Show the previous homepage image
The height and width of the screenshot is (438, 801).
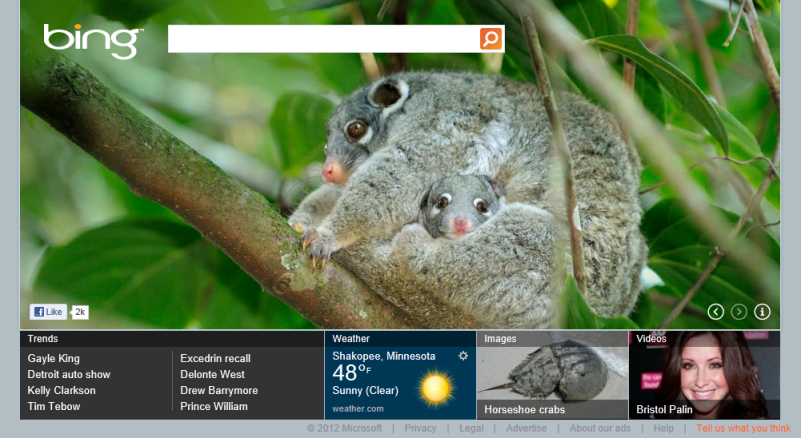coord(716,312)
